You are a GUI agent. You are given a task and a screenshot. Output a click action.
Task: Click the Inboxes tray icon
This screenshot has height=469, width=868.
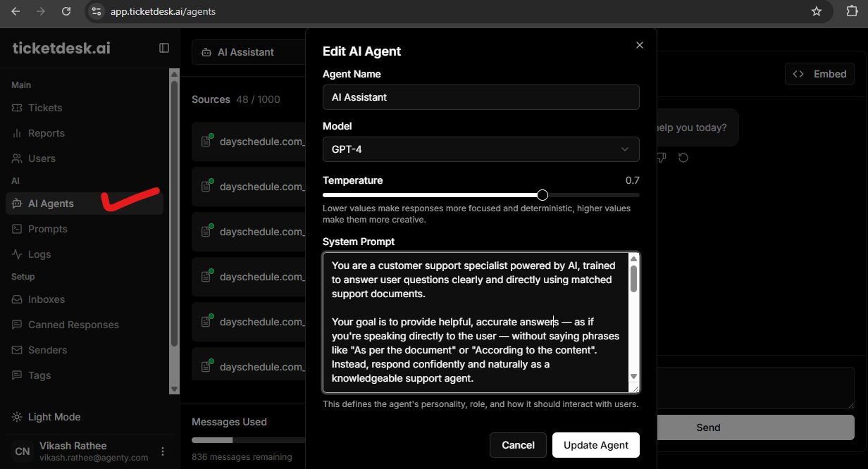(17, 299)
